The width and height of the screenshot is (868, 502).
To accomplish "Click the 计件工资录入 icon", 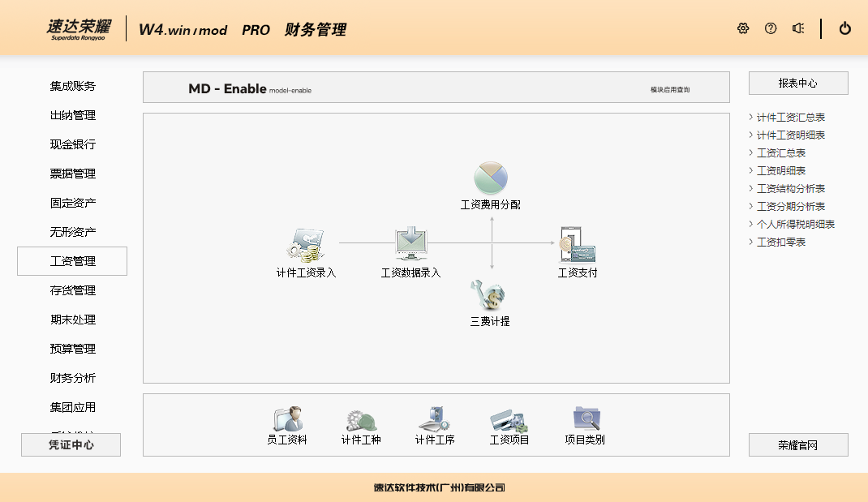I will [306, 244].
